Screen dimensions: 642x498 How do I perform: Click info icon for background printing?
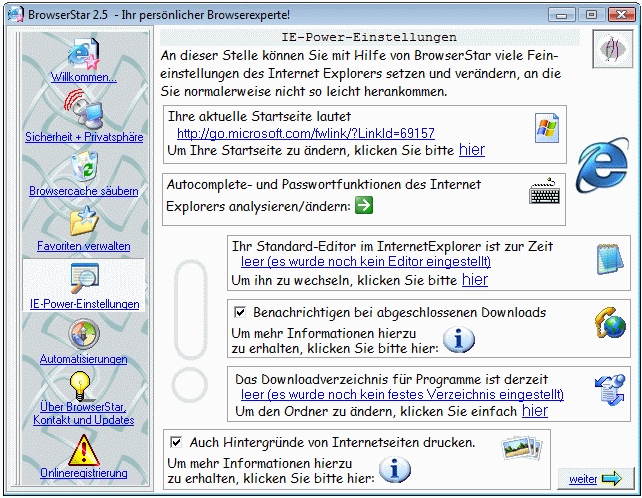click(395, 468)
